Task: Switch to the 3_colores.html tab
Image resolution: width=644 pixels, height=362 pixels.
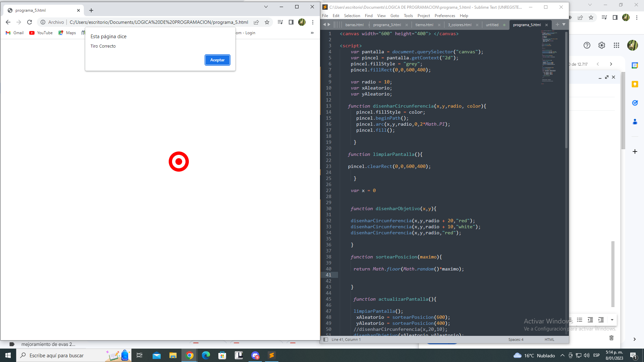Action: coord(460,25)
